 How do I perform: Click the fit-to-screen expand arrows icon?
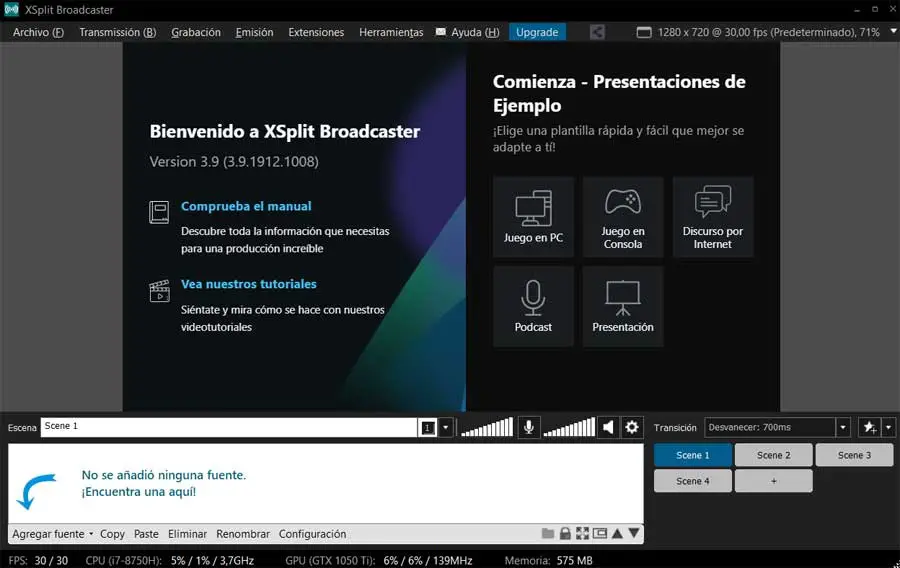583,534
